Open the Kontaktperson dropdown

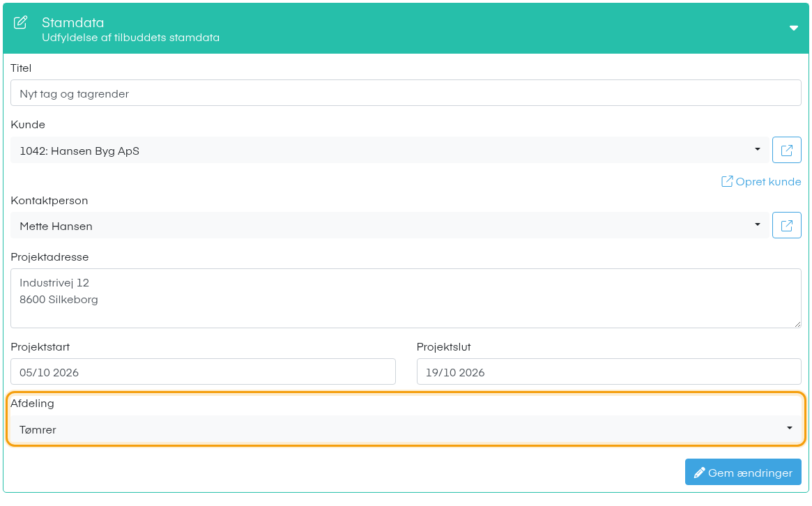(x=390, y=225)
